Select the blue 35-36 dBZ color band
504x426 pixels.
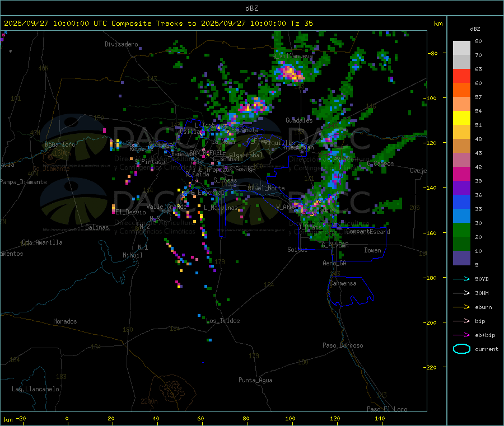coord(461,202)
